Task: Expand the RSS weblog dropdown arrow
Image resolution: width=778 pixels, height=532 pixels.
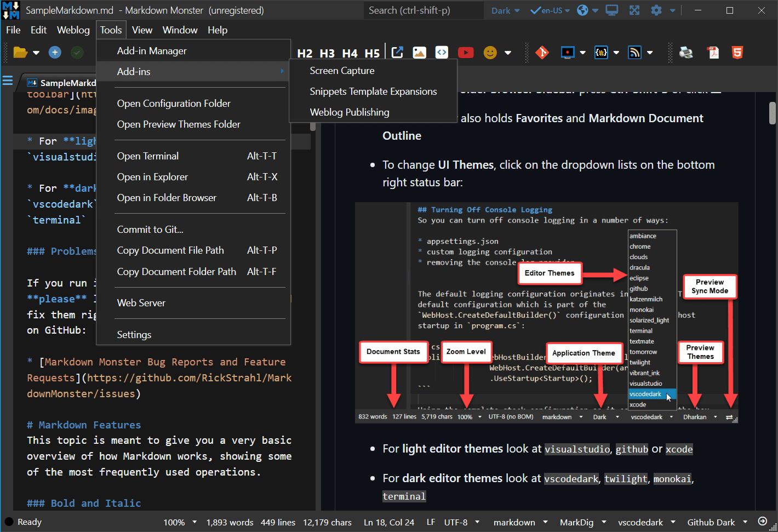Action: pos(650,53)
